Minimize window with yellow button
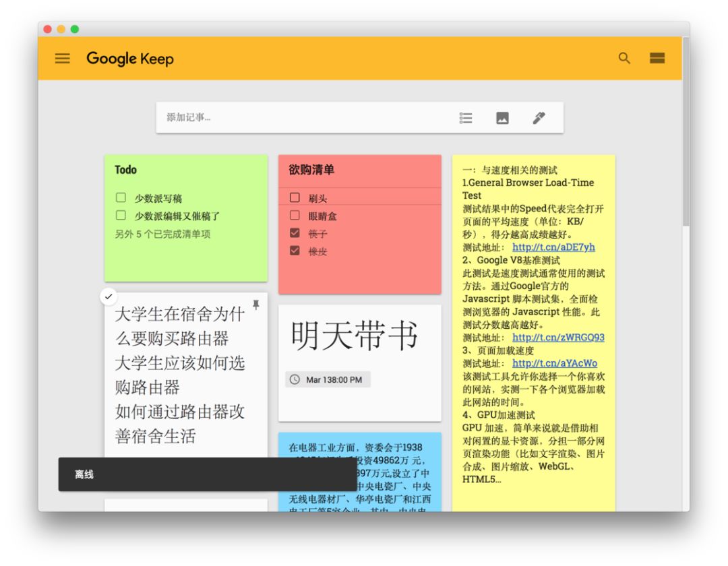The height and width of the screenshot is (566, 728). 61,29
